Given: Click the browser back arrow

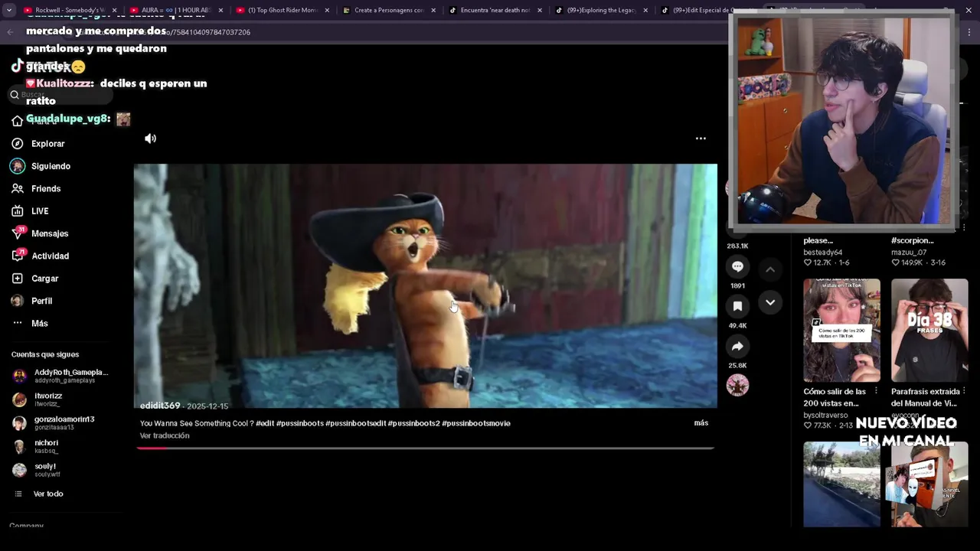Looking at the screenshot, I should [10, 32].
